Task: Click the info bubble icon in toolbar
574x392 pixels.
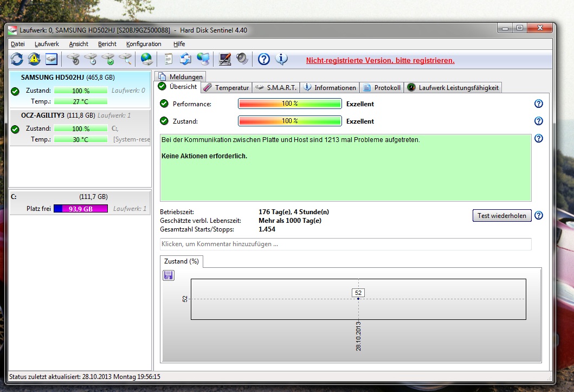Action: click(x=281, y=59)
